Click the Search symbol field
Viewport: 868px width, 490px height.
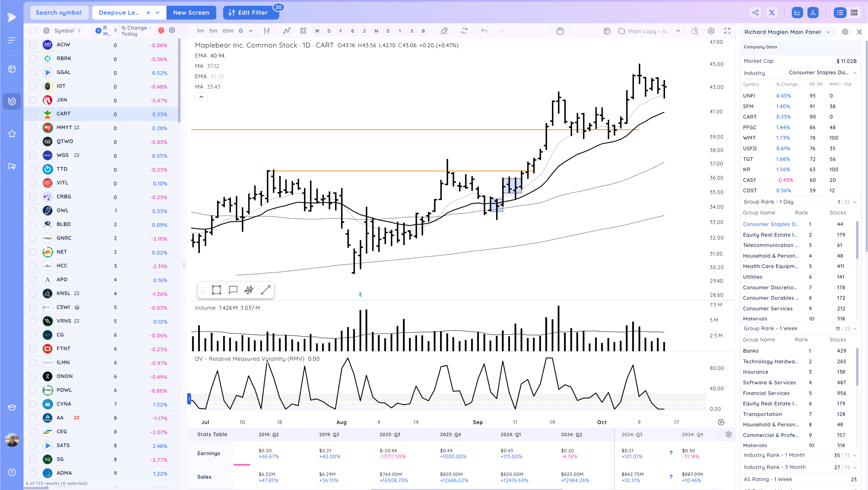pyautogui.click(x=59, y=13)
